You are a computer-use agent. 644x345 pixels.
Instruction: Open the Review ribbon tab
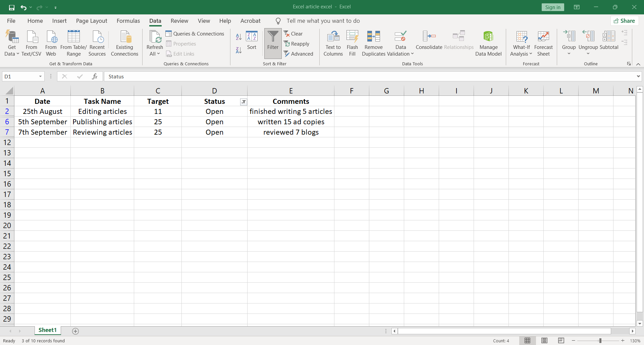point(179,20)
